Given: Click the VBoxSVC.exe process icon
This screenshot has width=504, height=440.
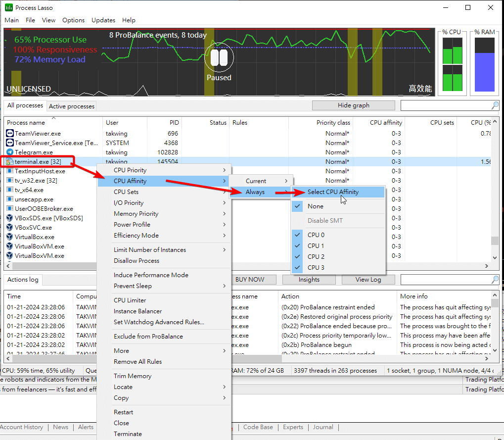Looking at the screenshot, I should coord(9,227).
